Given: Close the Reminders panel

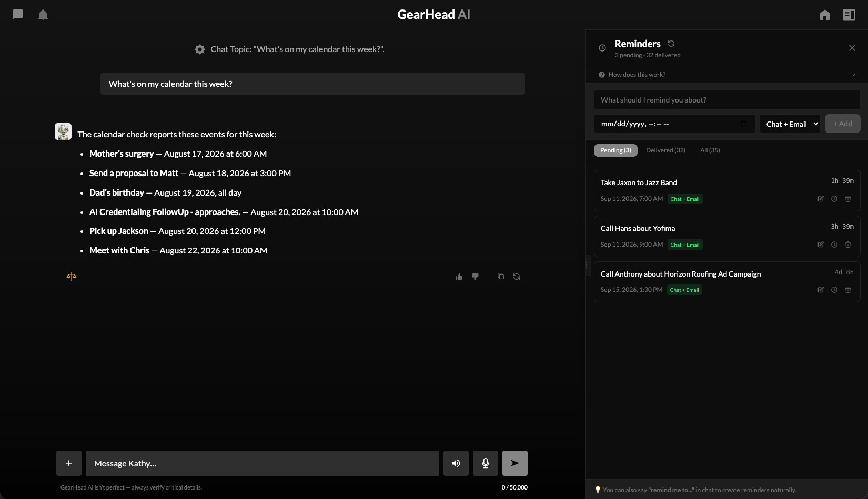Looking at the screenshot, I should pos(852,48).
